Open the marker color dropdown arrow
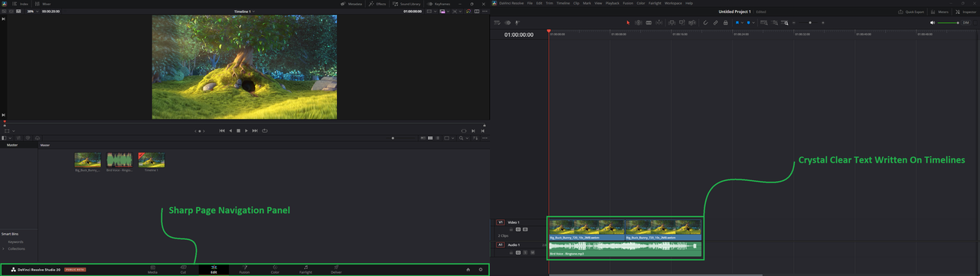Image resolution: width=980 pixels, height=276 pixels. [753, 22]
